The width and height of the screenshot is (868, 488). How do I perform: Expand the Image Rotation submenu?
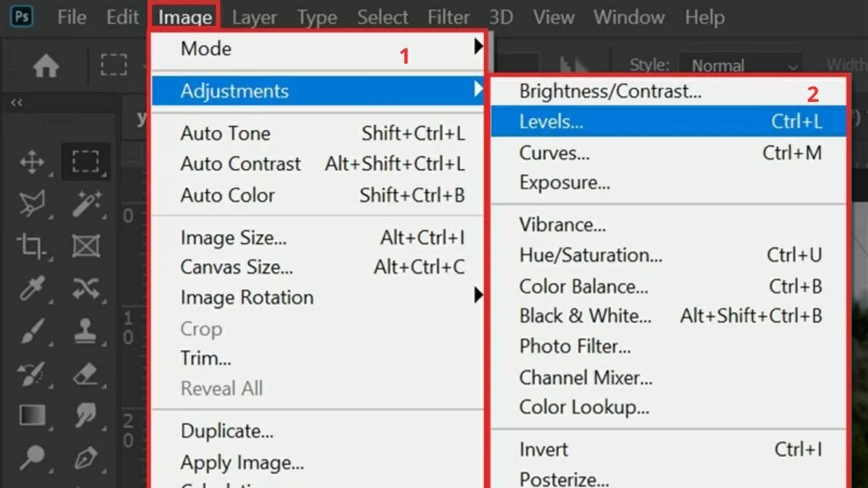click(x=247, y=297)
